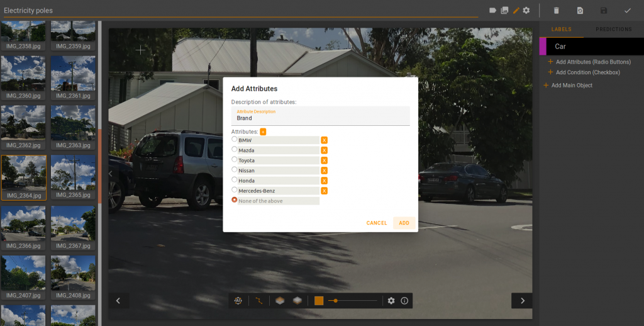
Task: Select the Nissan radio button
Action: click(235, 169)
